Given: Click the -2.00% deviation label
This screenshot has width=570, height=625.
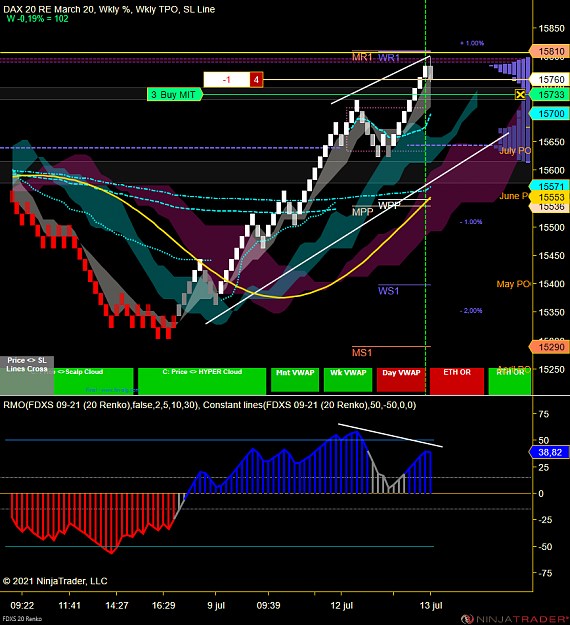Looking at the screenshot, I should 471,311.
